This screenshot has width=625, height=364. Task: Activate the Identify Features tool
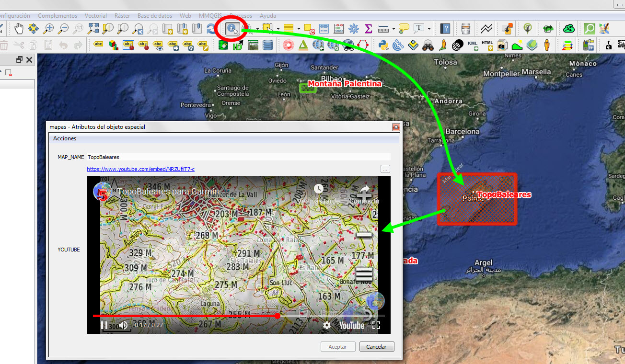233,29
